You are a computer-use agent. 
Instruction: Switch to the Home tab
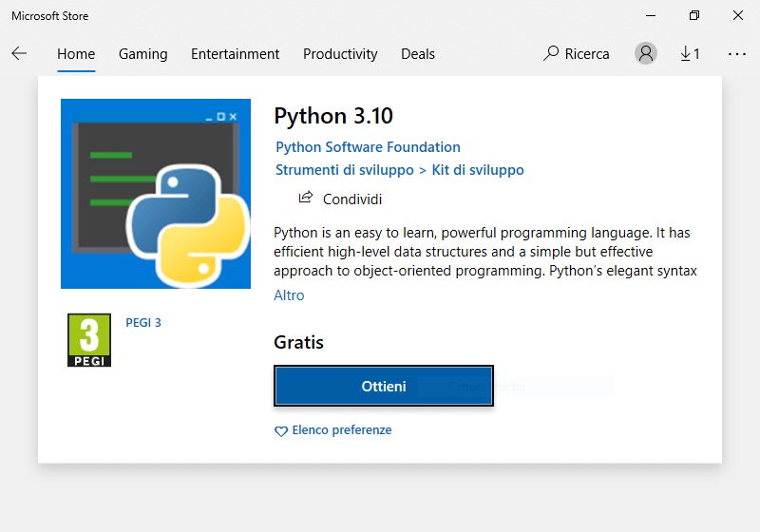point(76,54)
